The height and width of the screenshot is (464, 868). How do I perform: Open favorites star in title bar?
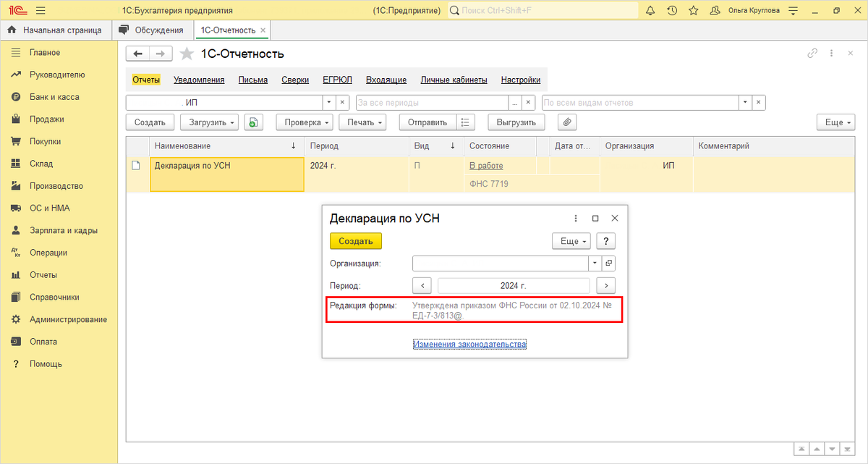click(x=693, y=11)
